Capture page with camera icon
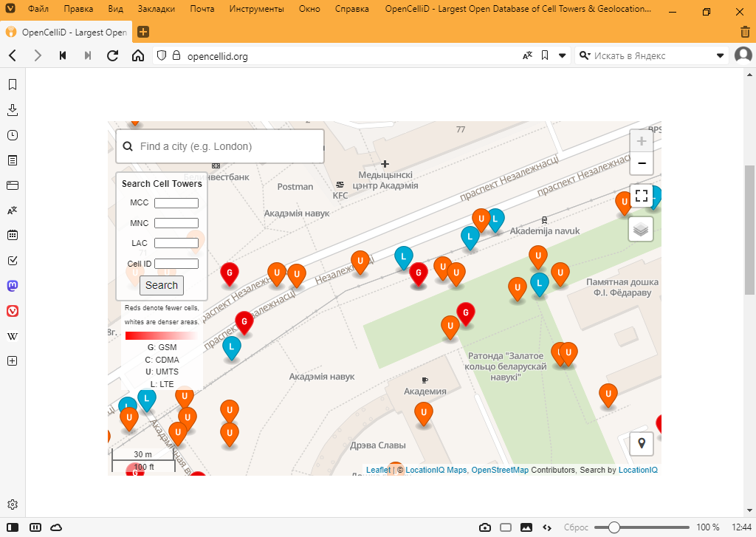 [485, 527]
